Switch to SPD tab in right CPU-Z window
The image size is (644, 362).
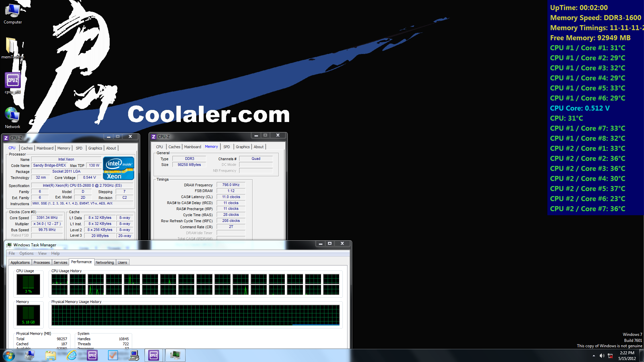click(x=227, y=147)
